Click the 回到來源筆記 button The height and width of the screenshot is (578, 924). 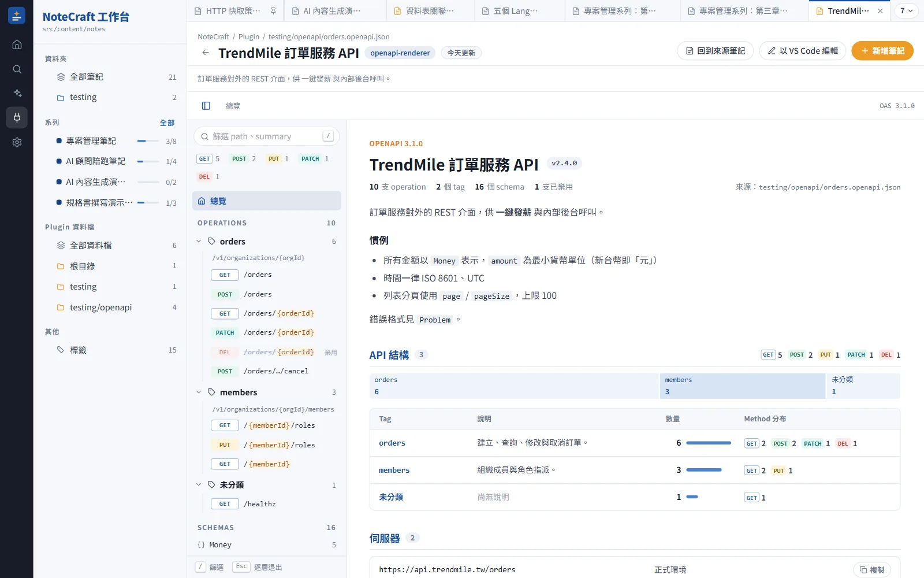click(x=716, y=51)
